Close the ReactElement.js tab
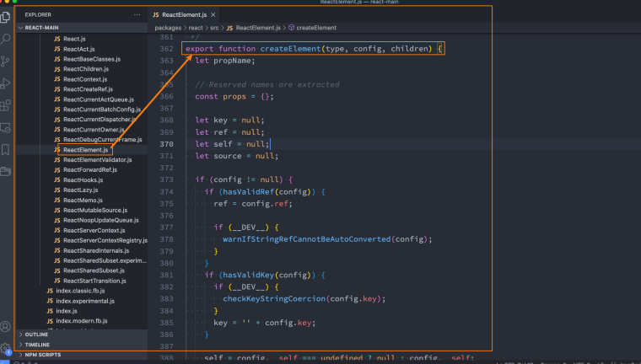This screenshot has width=641, height=364. point(213,14)
